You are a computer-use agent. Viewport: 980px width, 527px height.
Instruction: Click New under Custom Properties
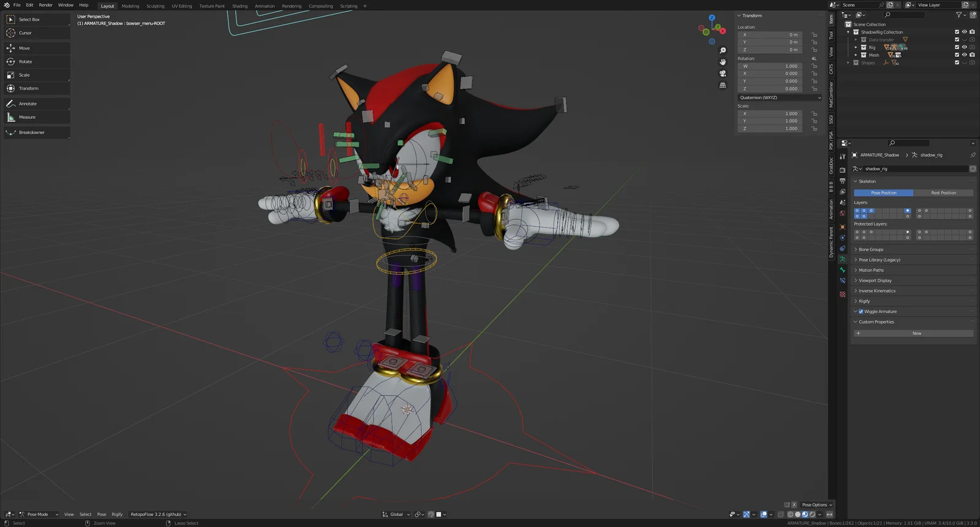[914, 333]
